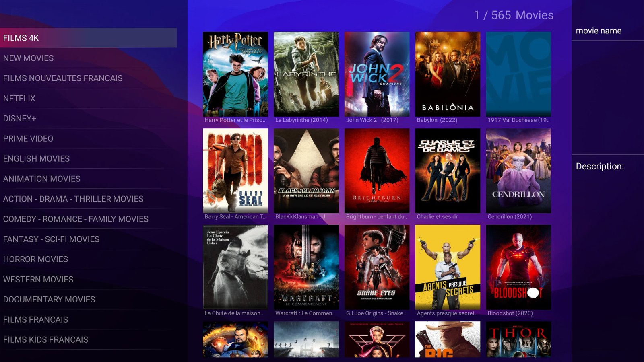Image resolution: width=644 pixels, height=362 pixels.
Task: Open the Harry Potter movie poster
Action: [x=235, y=74]
